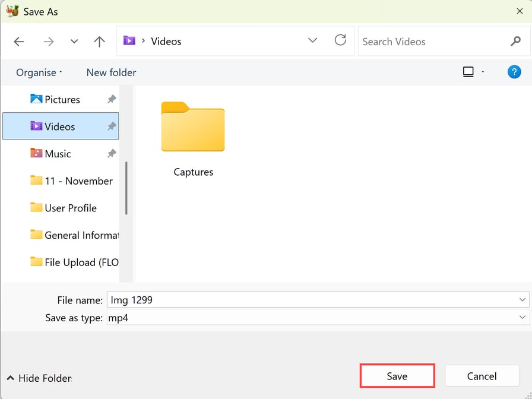Select the Videos breadcrumb in address bar
The width and height of the screenshot is (532, 399).
tap(166, 42)
